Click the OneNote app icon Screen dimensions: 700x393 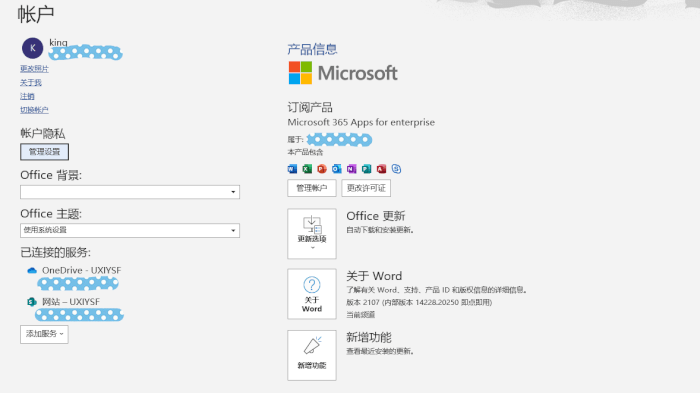351,169
